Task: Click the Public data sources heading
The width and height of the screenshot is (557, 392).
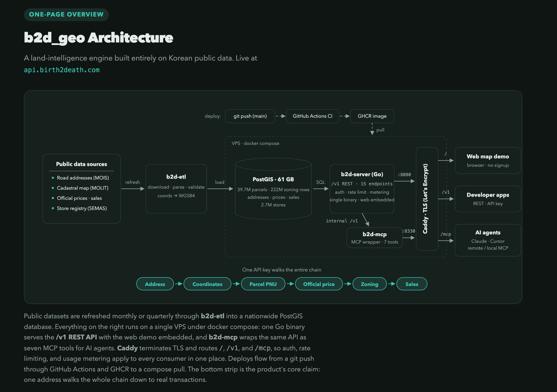Action: coord(82,164)
